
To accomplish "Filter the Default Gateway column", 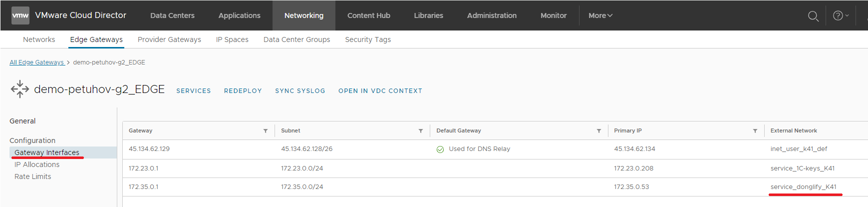I will pyautogui.click(x=598, y=131).
